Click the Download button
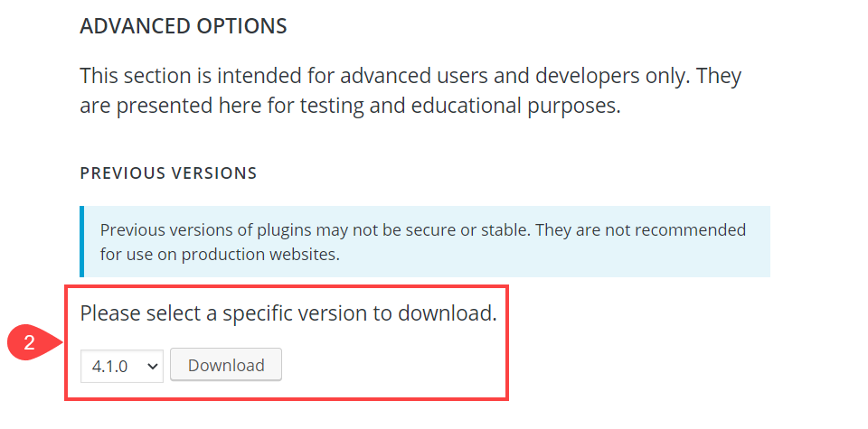This screenshot has width=868, height=429. coord(226,365)
